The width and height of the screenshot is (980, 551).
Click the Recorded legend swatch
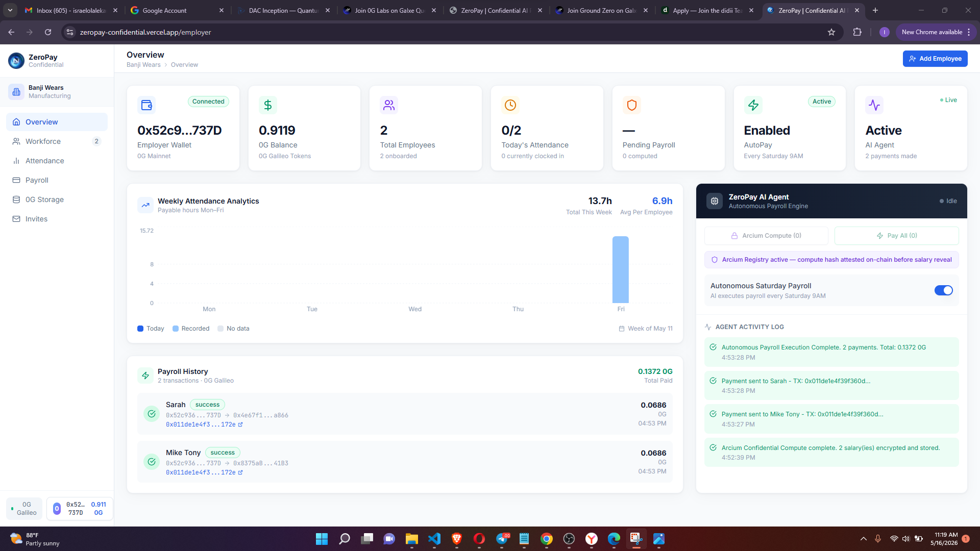point(176,329)
